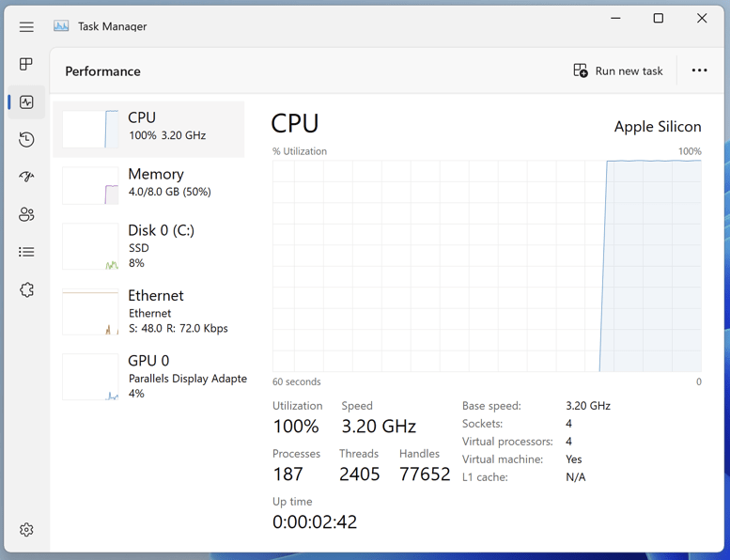
Task: Open the hamburger navigation menu
Action: click(26, 26)
